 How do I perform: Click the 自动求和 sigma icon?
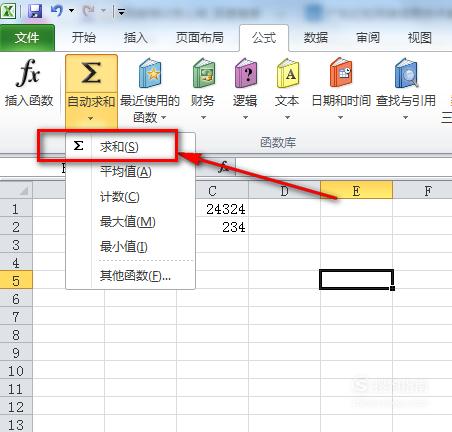click(91, 73)
